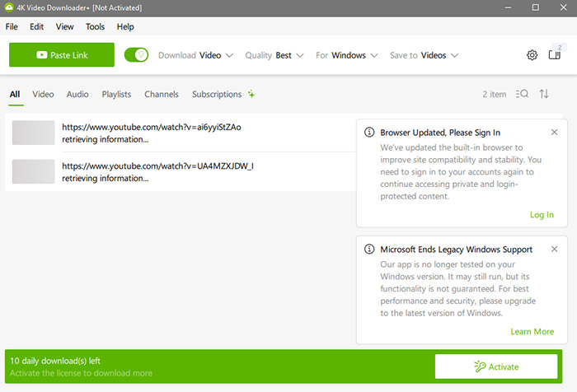
Task: Click the Paste Link button
Action: [62, 55]
